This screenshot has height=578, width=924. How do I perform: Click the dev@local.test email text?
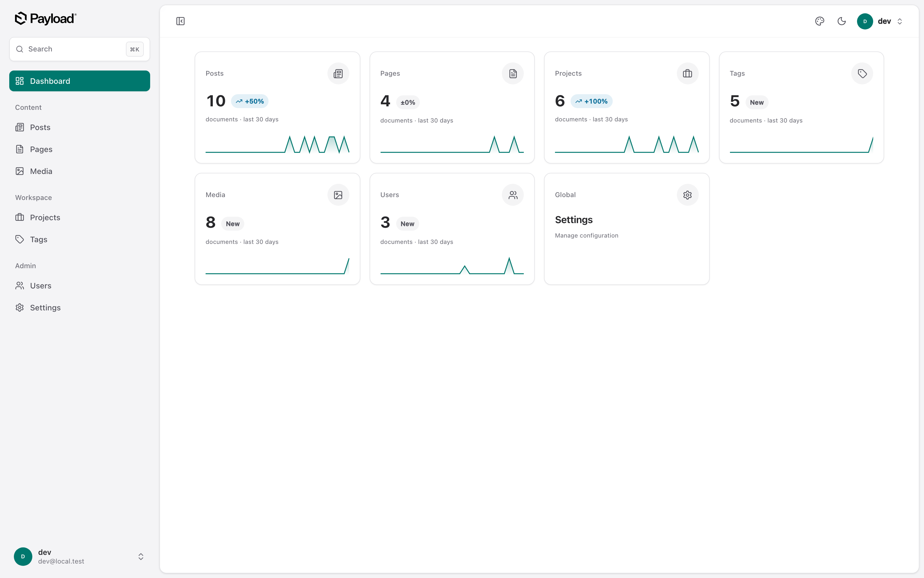click(61, 562)
